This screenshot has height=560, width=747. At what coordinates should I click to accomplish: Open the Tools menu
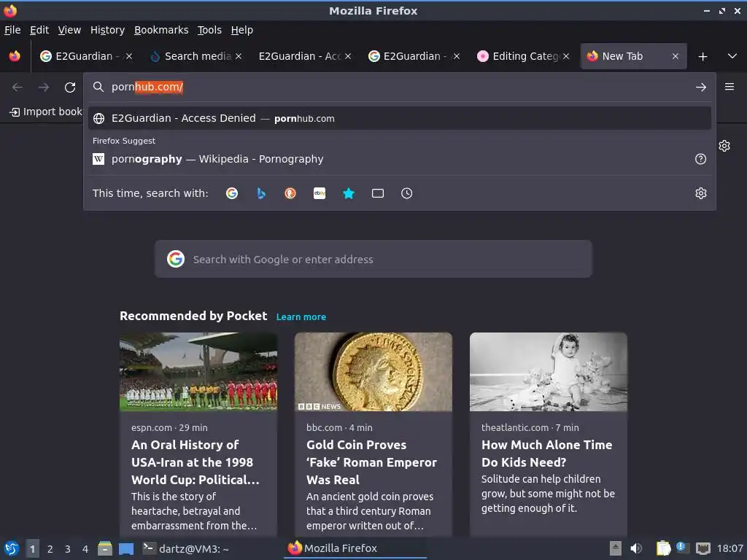tap(209, 30)
